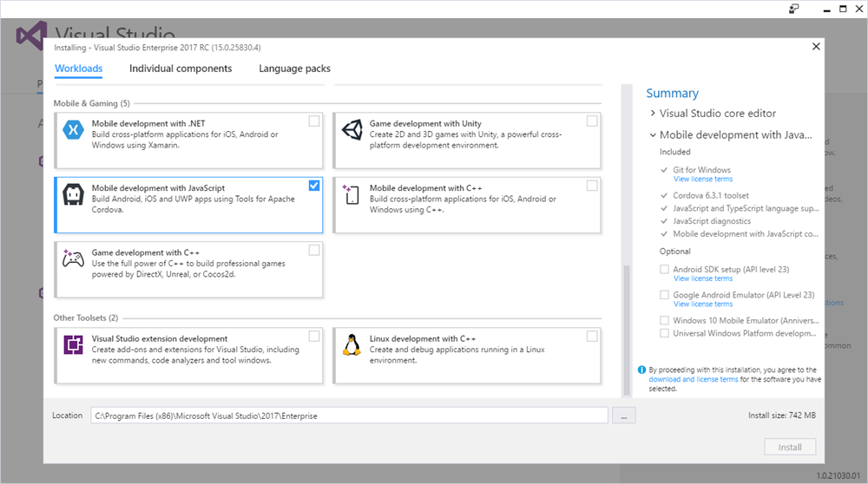
Task: Click the Cordova Mobile development with JavaScript icon
Action: tap(73, 195)
